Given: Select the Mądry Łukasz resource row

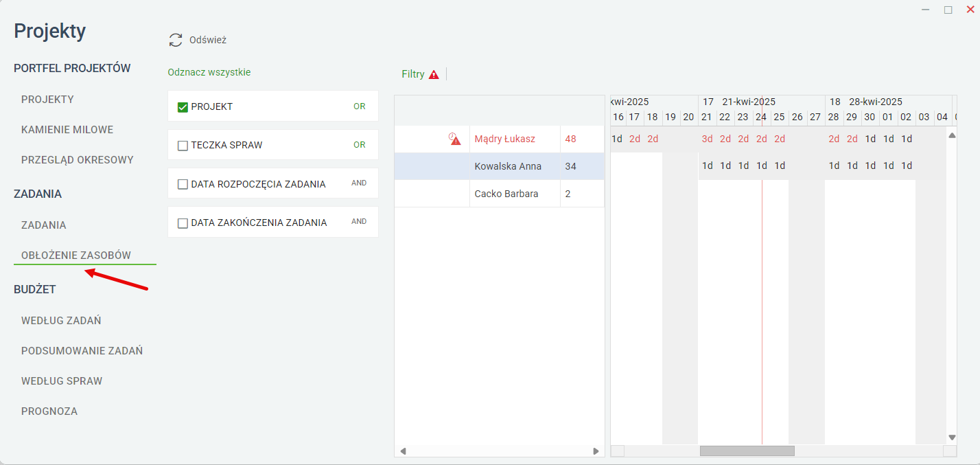Looking at the screenshot, I should pyautogui.click(x=500, y=139).
